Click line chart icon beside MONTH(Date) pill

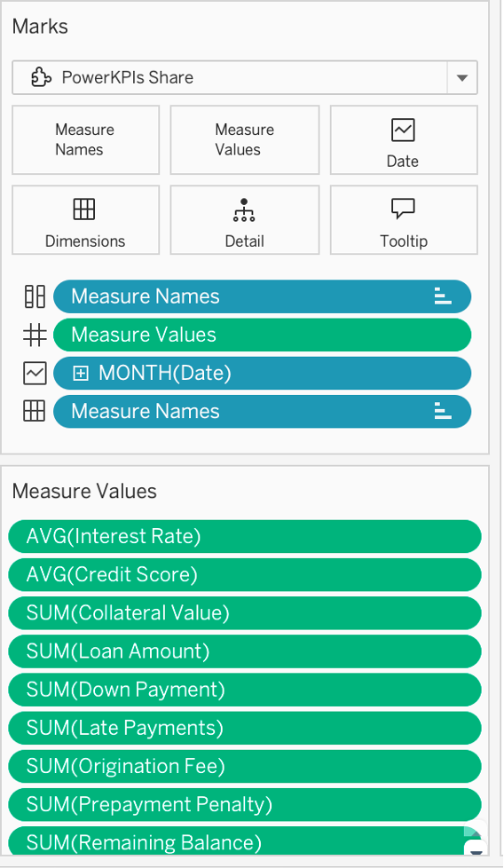tap(35, 373)
